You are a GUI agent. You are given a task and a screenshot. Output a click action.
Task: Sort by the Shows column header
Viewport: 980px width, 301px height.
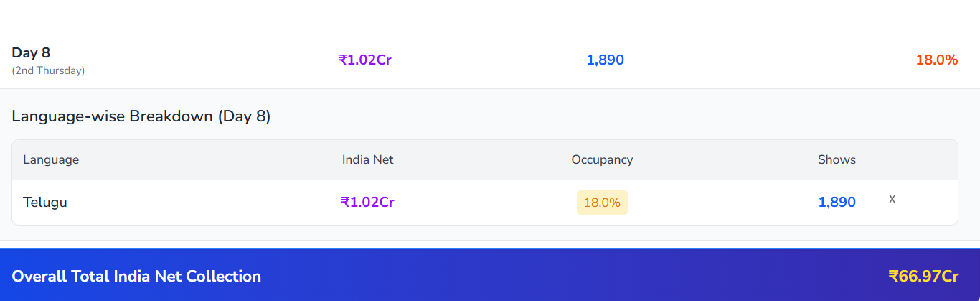pyautogui.click(x=837, y=159)
